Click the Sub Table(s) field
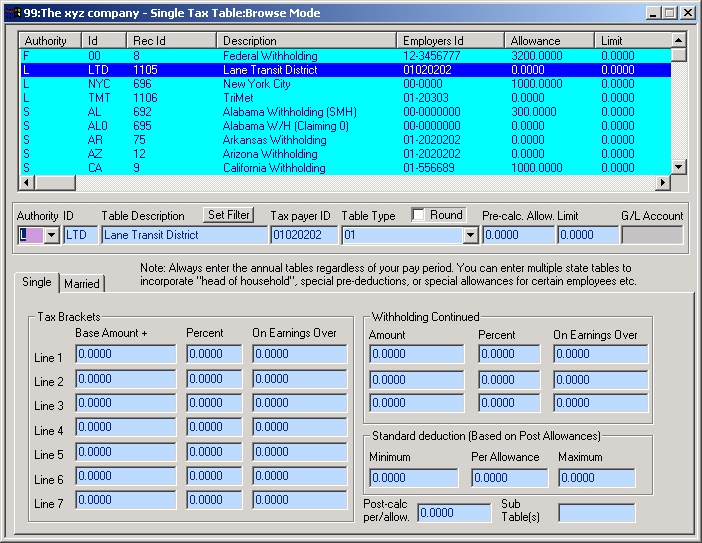 pos(596,513)
